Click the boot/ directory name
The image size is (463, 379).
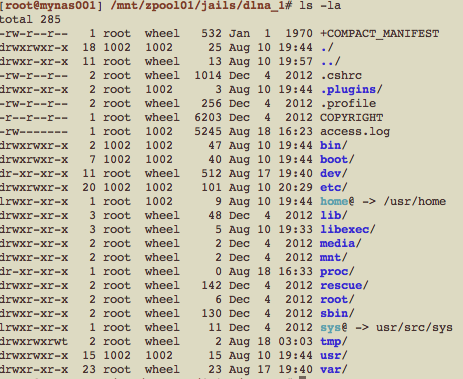tap(337, 160)
